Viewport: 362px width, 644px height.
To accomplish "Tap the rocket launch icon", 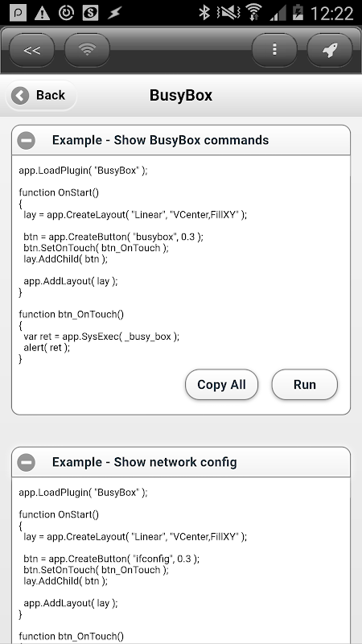I will (x=330, y=50).
